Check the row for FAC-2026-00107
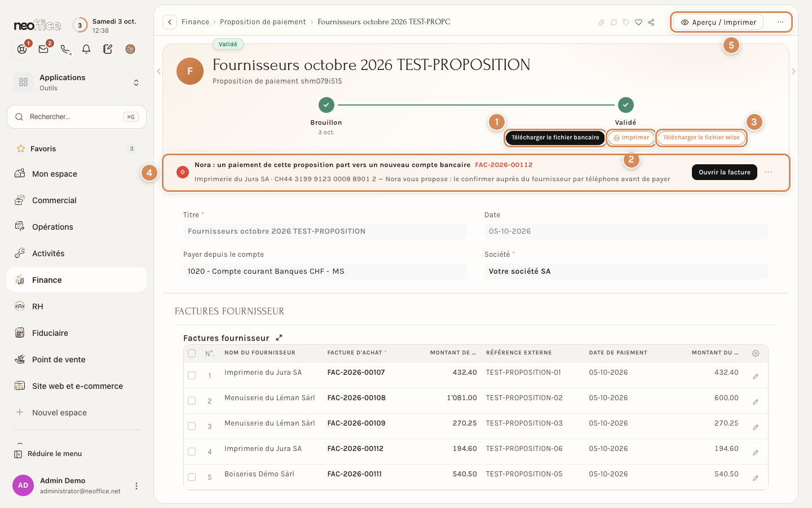The height and width of the screenshot is (508, 812). click(192, 375)
